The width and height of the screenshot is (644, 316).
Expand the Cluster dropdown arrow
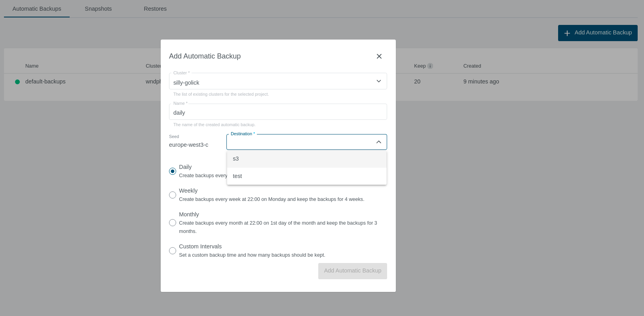tap(378, 81)
